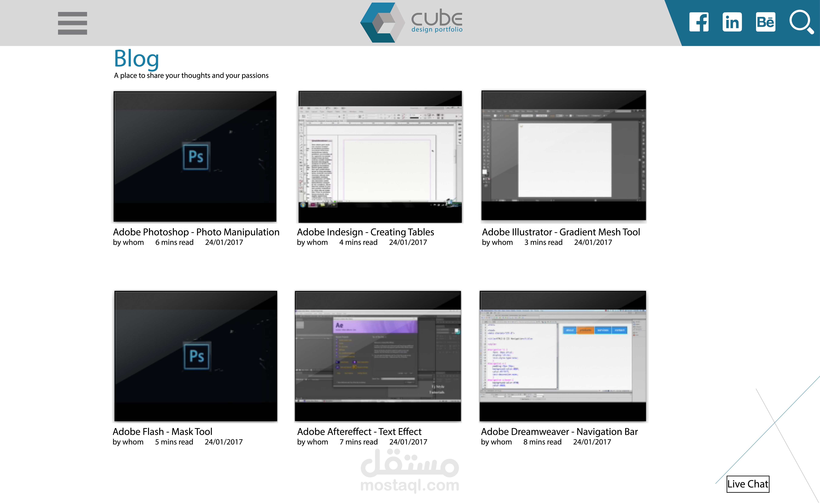Click the Blog page heading

pos(136,59)
